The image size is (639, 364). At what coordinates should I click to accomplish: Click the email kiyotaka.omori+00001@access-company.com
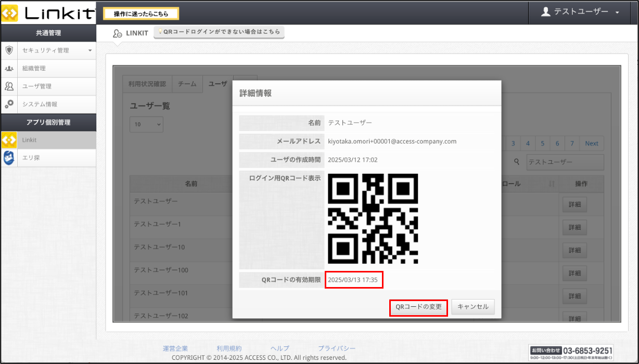[392, 141]
